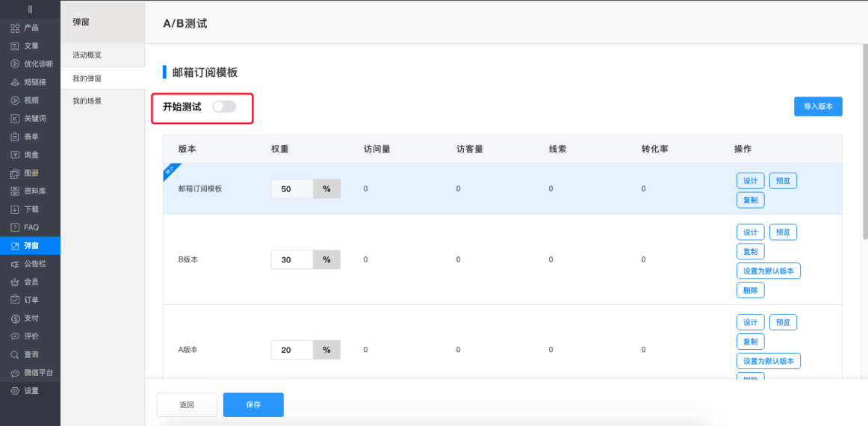Click the A版本 row name
The image size is (868, 426).
click(x=187, y=350)
